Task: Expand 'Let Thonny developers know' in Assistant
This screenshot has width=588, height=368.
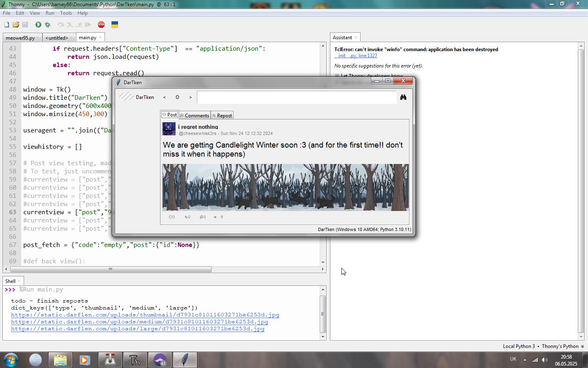Action: 337,76
